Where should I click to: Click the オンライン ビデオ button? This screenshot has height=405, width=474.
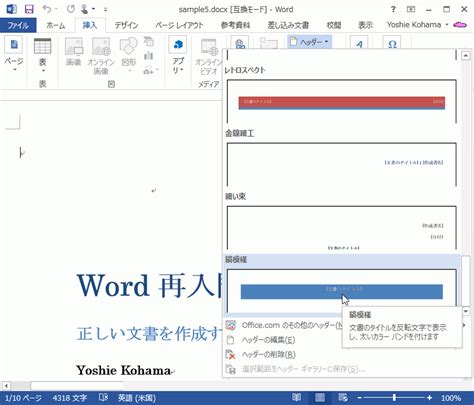[x=209, y=57]
